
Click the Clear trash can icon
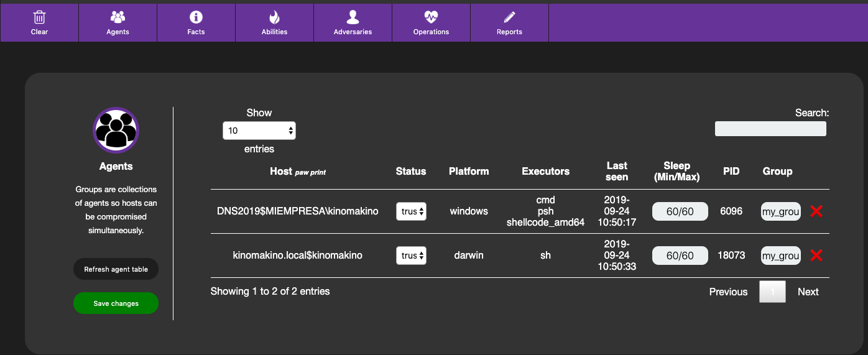click(x=39, y=17)
